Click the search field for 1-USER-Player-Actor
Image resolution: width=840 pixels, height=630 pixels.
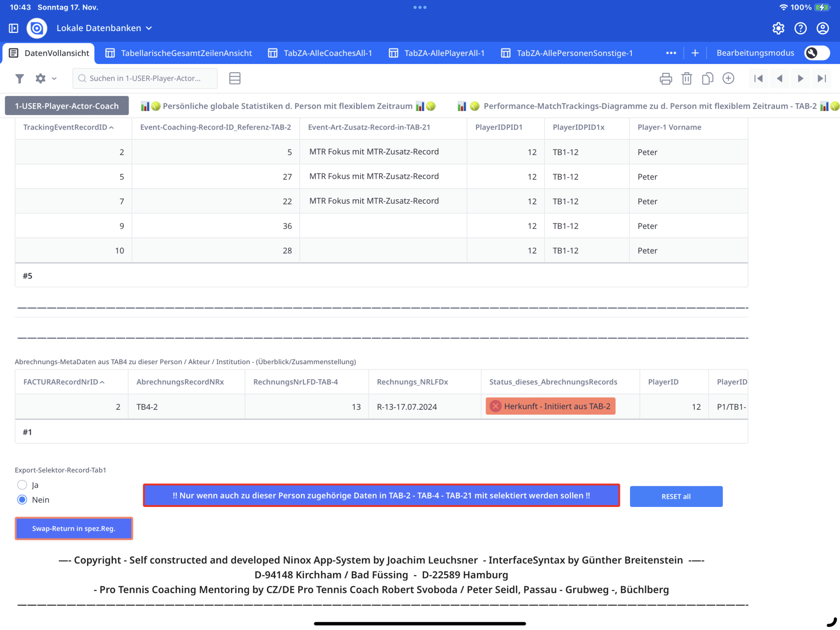pyautogui.click(x=145, y=78)
